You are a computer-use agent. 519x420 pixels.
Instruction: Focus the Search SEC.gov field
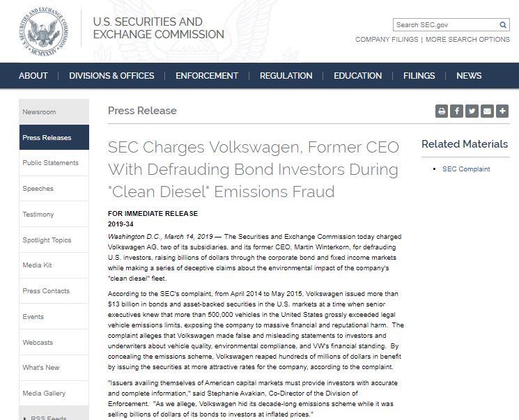click(x=446, y=25)
